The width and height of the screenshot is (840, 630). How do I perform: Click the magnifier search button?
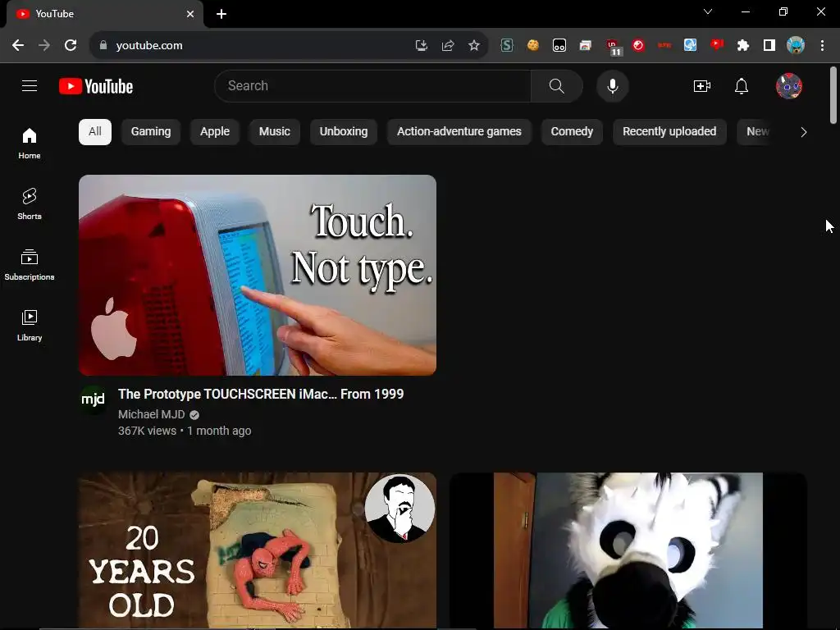coord(557,85)
